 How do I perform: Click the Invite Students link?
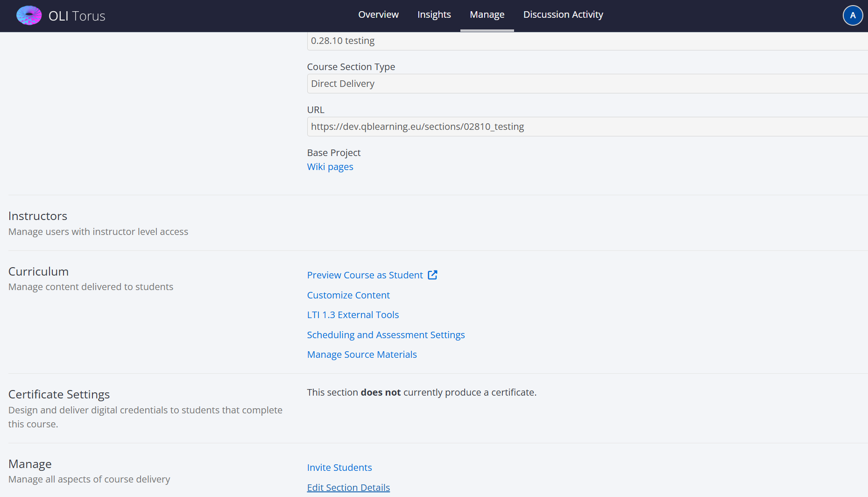(x=339, y=468)
